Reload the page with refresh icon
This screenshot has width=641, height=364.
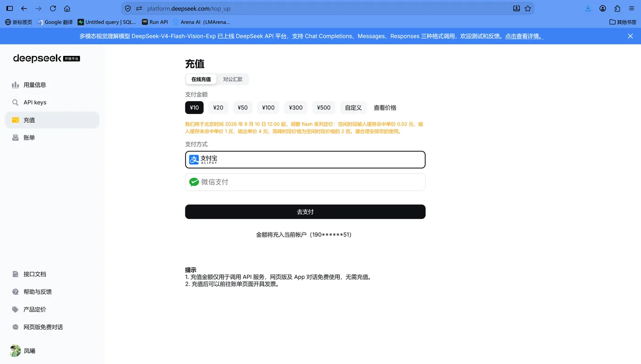point(53,8)
